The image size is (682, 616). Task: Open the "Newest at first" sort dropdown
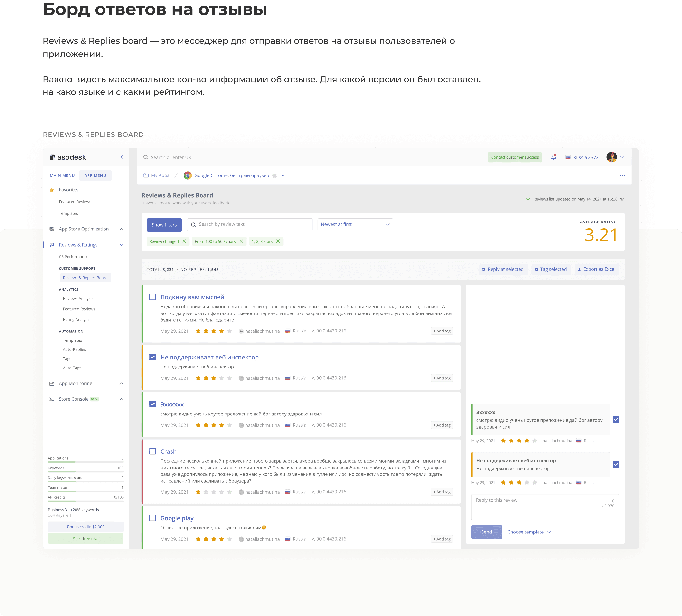[355, 224]
